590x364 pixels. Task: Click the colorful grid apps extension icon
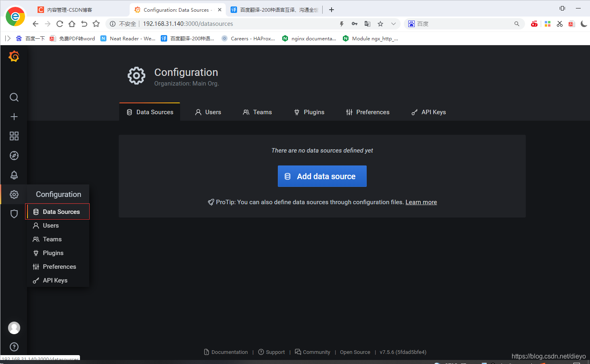coord(548,24)
